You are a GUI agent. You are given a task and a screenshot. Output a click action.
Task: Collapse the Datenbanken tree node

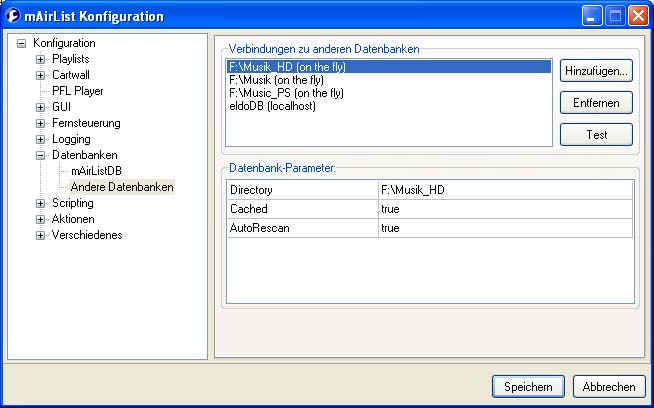pyautogui.click(x=40, y=155)
